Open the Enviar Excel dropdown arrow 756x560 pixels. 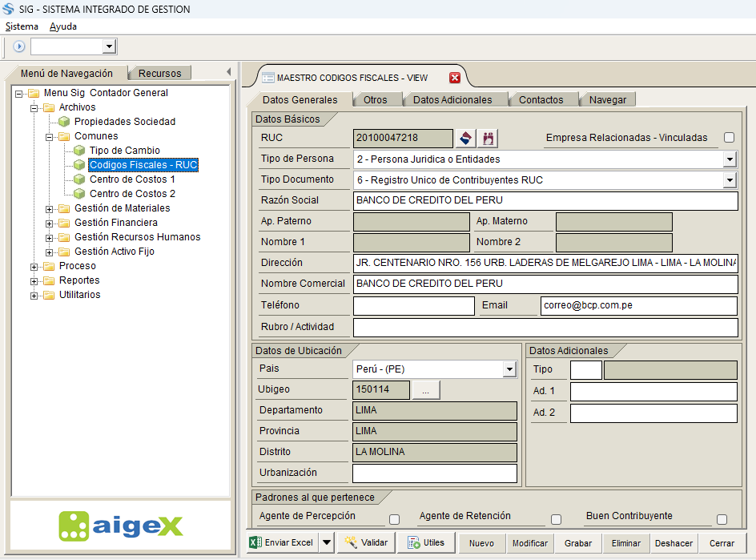click(x=327, y=542)
